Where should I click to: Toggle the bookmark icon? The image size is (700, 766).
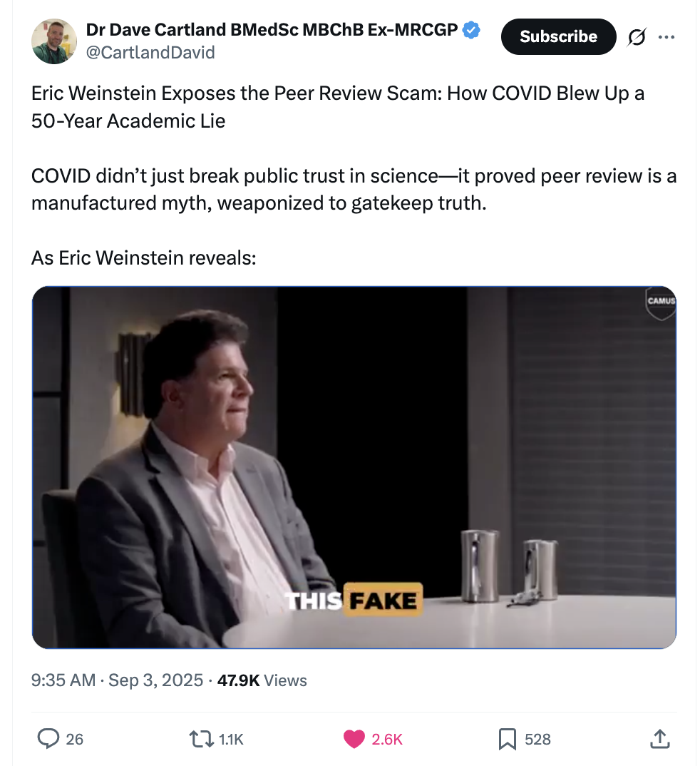tap(508, 739)
